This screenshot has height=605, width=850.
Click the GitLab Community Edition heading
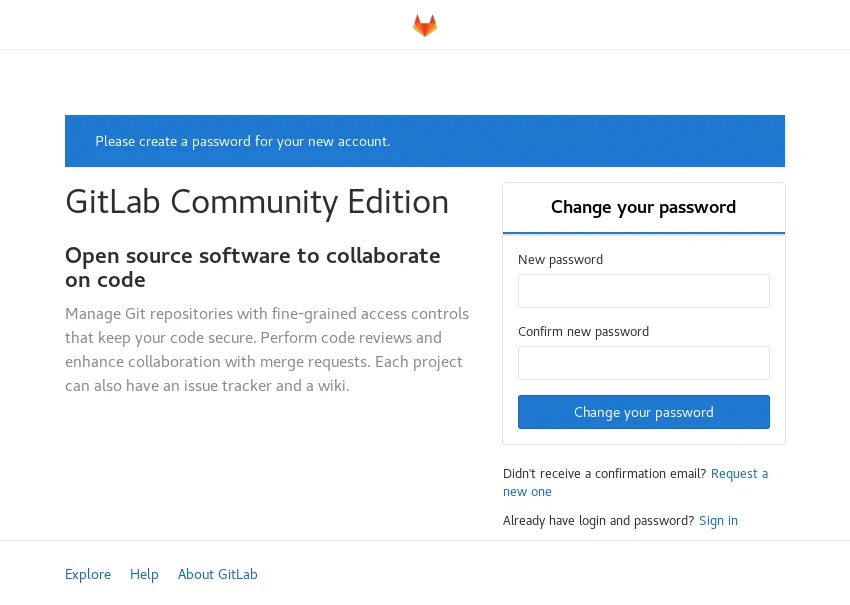tap(257, 202)
